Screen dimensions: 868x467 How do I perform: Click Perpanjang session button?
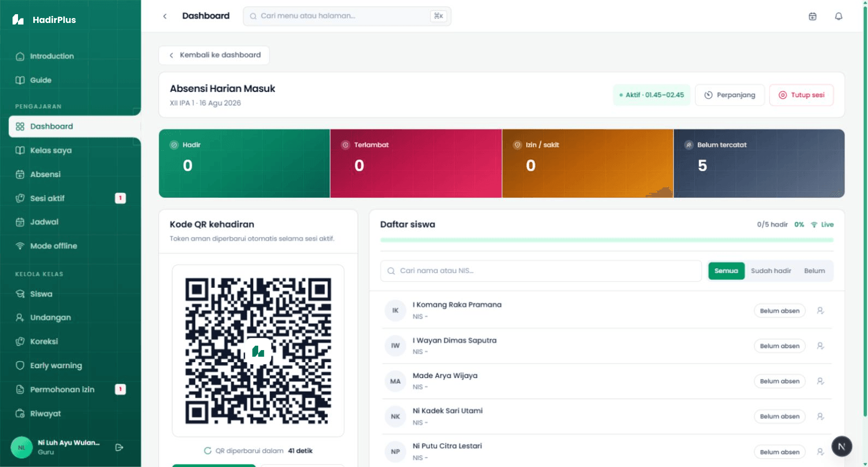pos(729,95)
